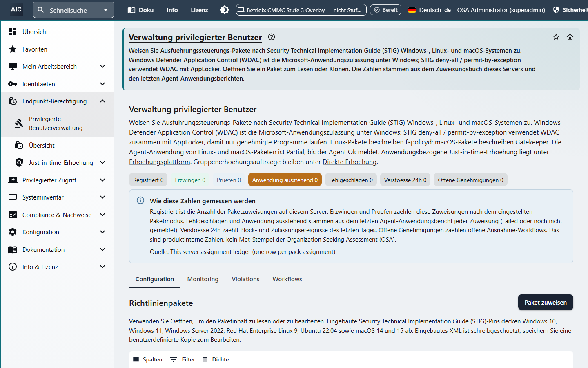Expand the Info & Lizenz menu
The width and height of the screenshot is (588, 368).
coord(102,267)
